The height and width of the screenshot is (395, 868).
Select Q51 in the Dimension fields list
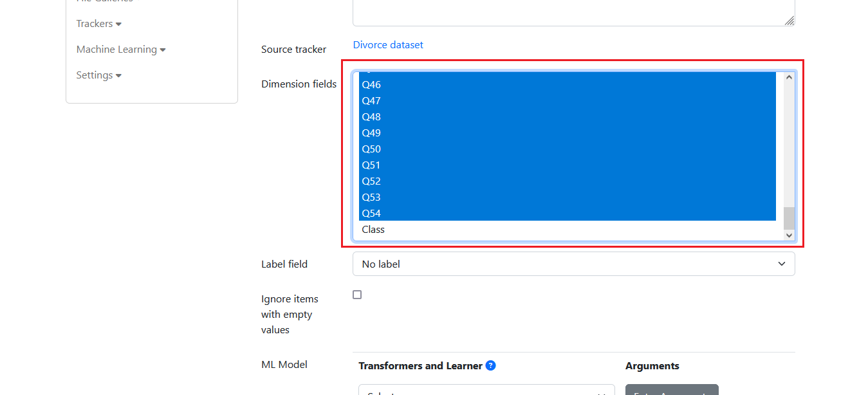(x=567, y=165)
